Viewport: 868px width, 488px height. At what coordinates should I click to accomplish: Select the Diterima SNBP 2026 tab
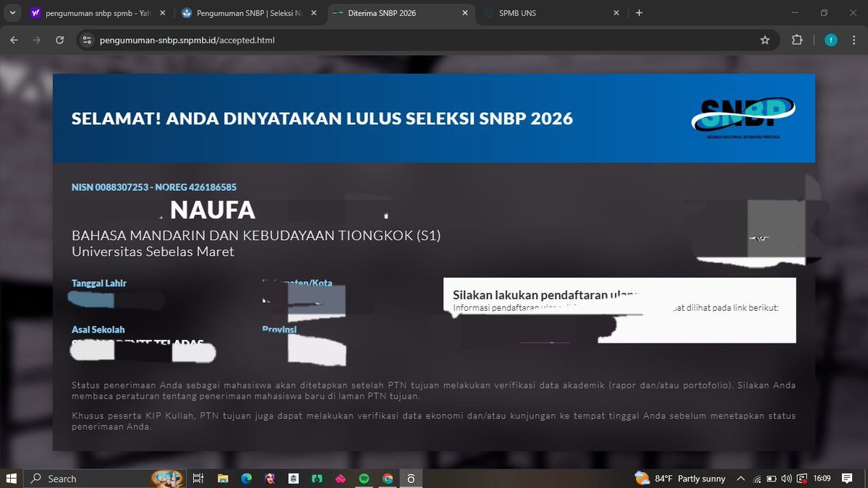(401, 13)
